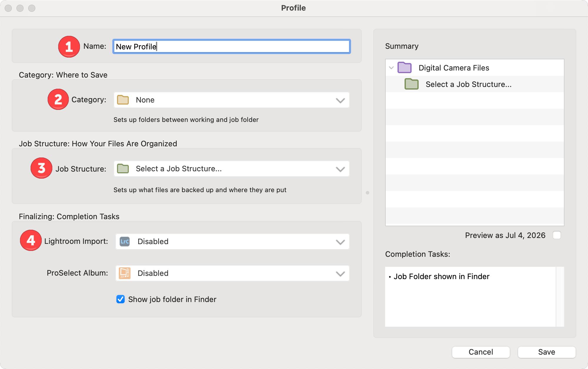Click the red step 1 badge
The width and height of the screenshot is (588, 369).
tap(69, 47)
